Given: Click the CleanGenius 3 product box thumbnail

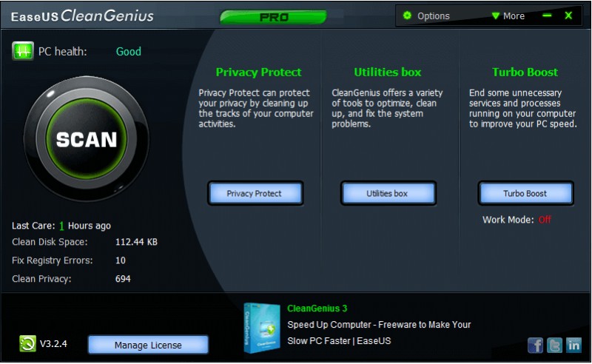Looking at the screenshot, I should [262, 328].
